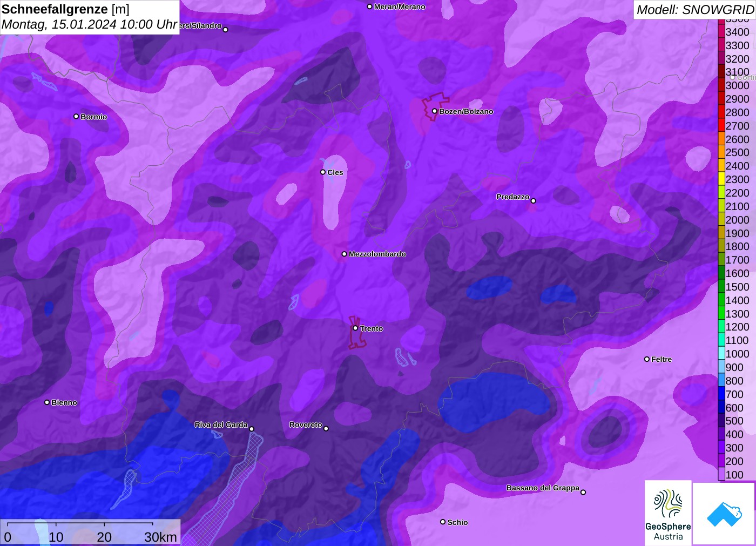The height and width of the screenshot is (546, 756).
Task: Click legend value 2000
Action: (x=737, y=220)
